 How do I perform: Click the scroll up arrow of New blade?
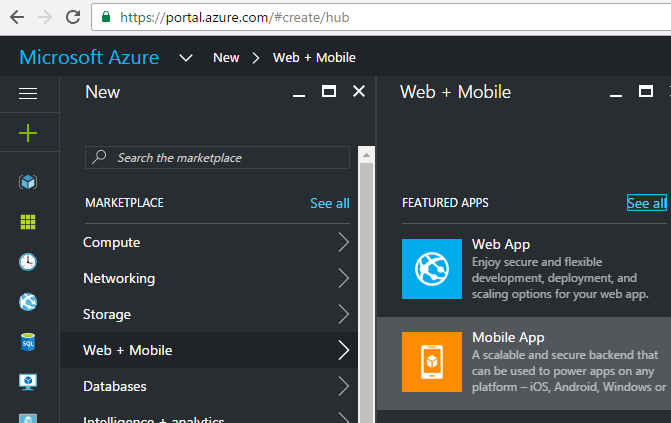point(366,155)
